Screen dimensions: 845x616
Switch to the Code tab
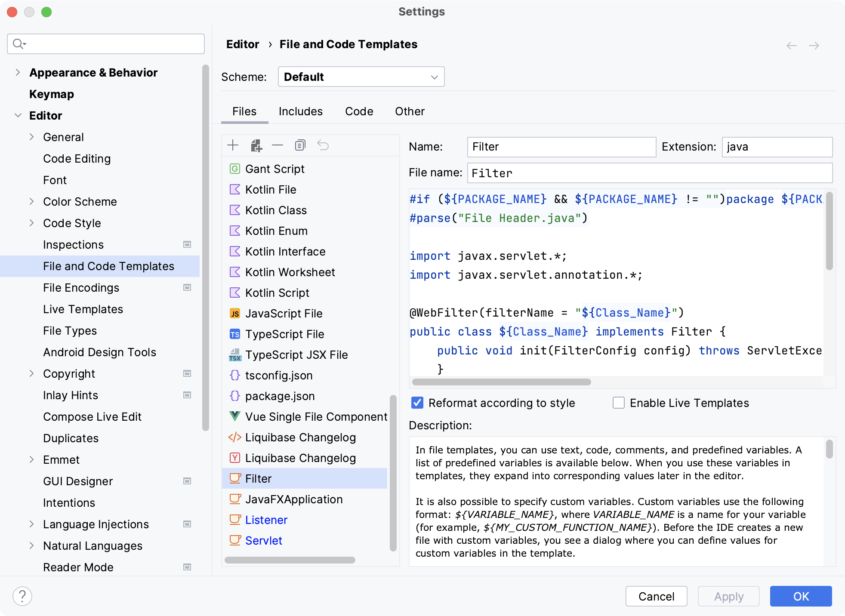point(359,111)
